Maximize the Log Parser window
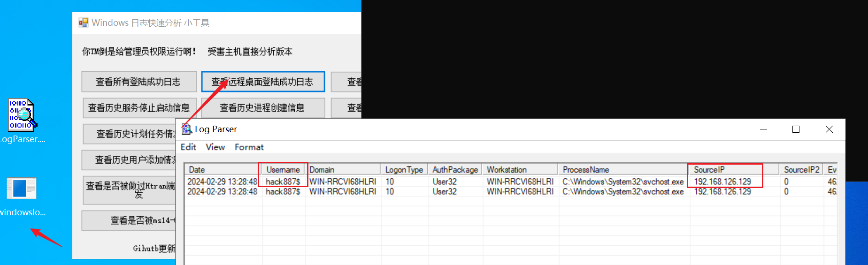This screenshot has width=868, height=265. coord(796,129)
